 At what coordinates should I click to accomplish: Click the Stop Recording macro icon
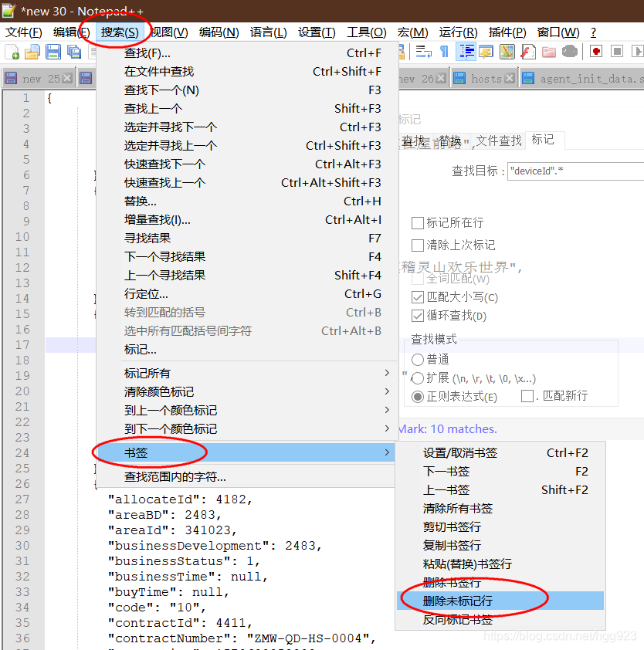tap(617, 52)
